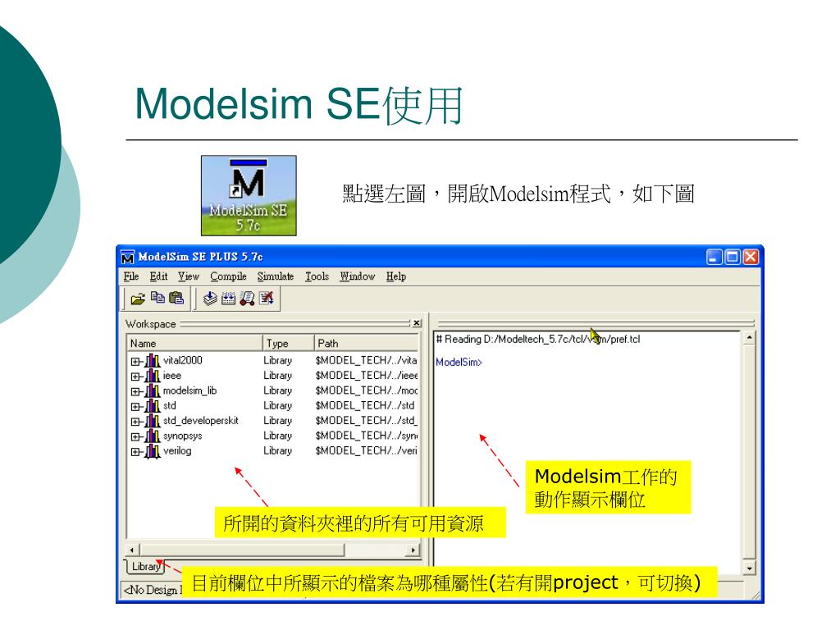Open the View menu
Screen dimensions: 840x630
coord(189,276)
